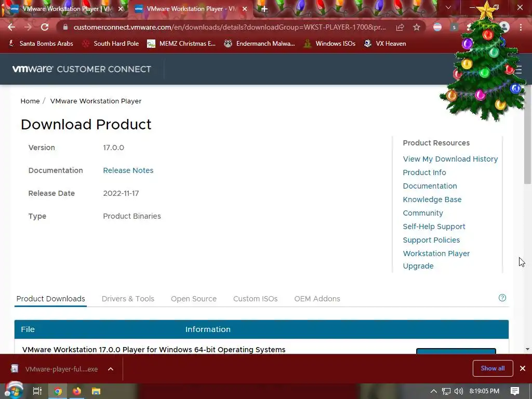The width and height of the screenshot is (532, 399).
Task: Open the Workstation Player Upgrade link
Action: [x=436, y=260]
